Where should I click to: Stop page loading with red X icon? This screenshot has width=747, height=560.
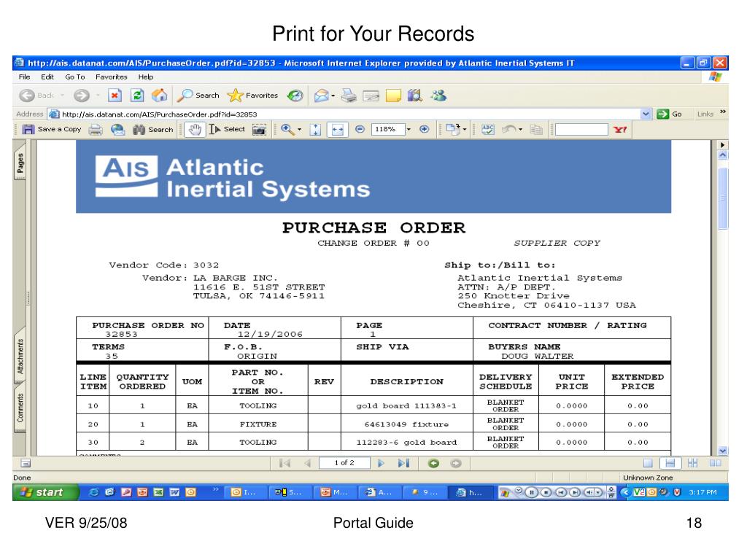coord(115,96)
